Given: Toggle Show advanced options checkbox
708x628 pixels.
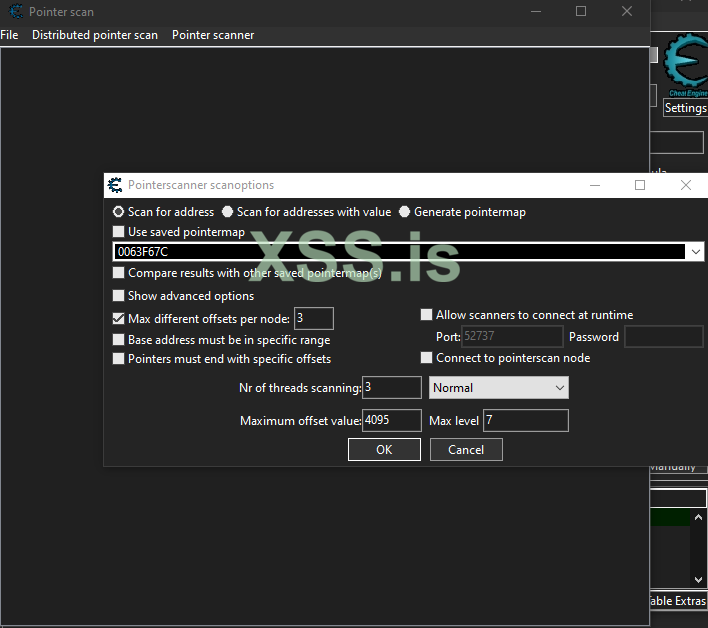Looking at the screenshot, I should [x=119, y=296].
